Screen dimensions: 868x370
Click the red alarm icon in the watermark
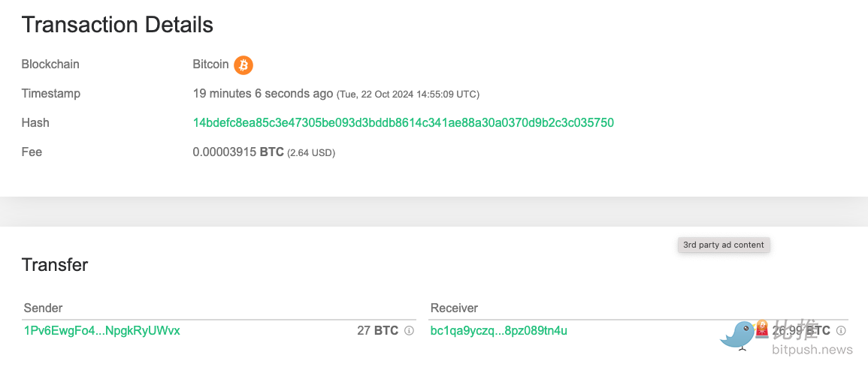pyautogui.click(x=762, y=328)
